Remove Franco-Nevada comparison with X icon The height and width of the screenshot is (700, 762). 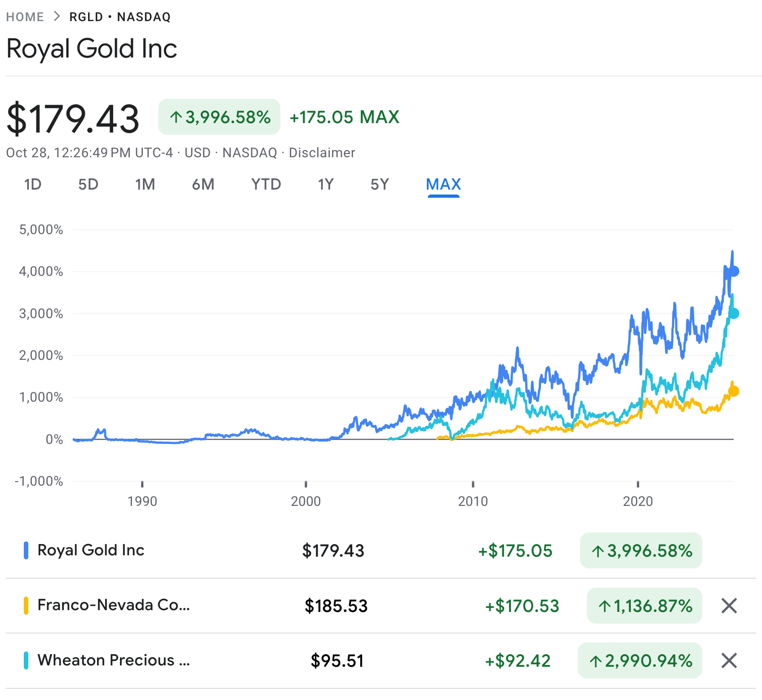point(729,606)
